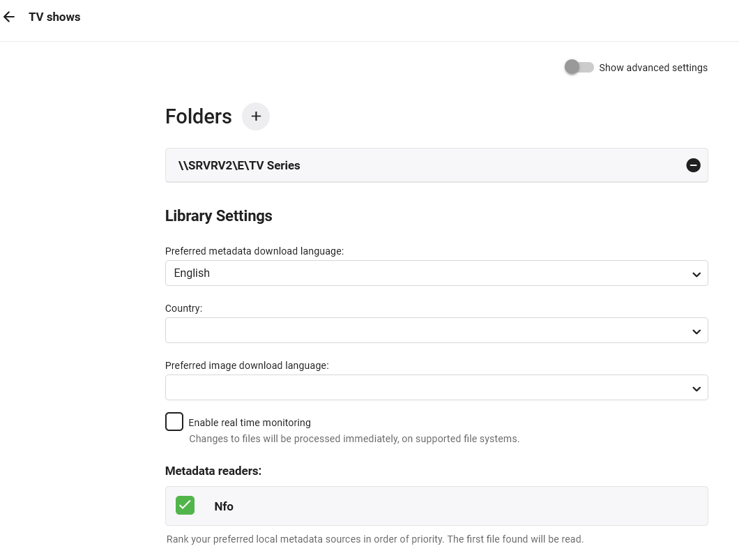
Task: Go back using the left arrow
Action: tap(9, 17)
